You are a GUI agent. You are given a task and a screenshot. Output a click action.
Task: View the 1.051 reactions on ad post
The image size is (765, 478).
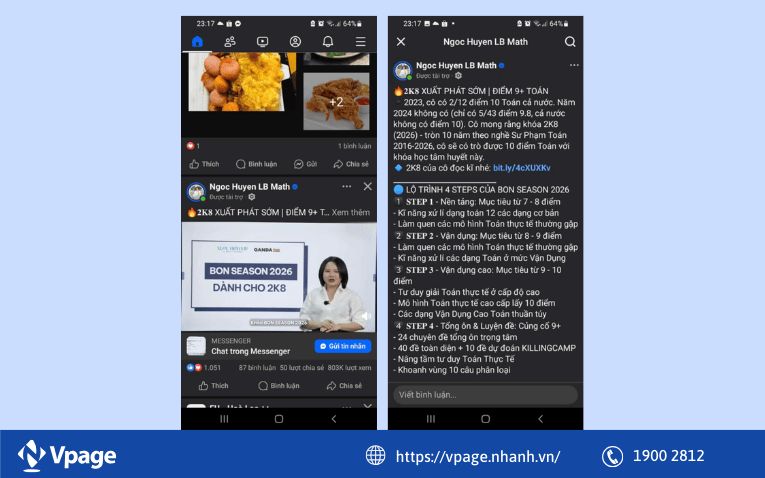point(203,368)
